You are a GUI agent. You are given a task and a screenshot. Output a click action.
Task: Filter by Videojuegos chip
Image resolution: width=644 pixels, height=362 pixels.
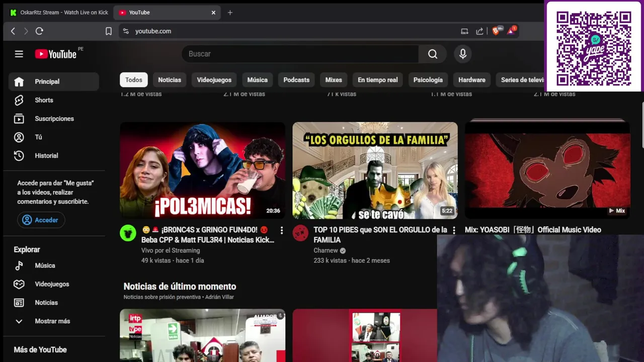click(x=214, y=80)
